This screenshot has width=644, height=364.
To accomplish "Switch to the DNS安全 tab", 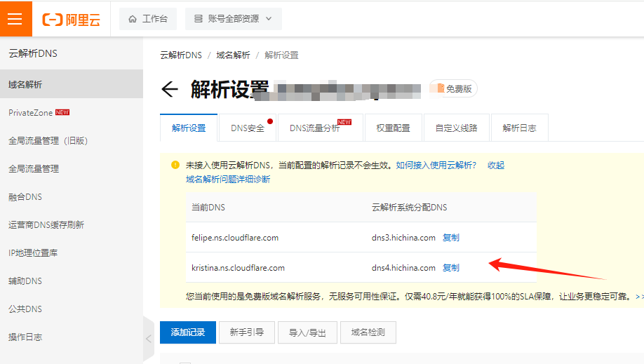I will pyautogui.click(x=248, y=128).
